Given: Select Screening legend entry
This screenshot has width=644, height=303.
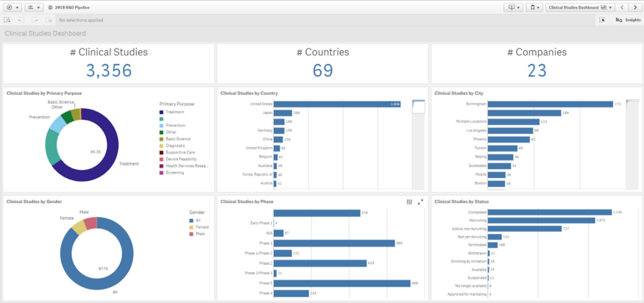Looking at the screenshot, I should (x=171, y=173).
